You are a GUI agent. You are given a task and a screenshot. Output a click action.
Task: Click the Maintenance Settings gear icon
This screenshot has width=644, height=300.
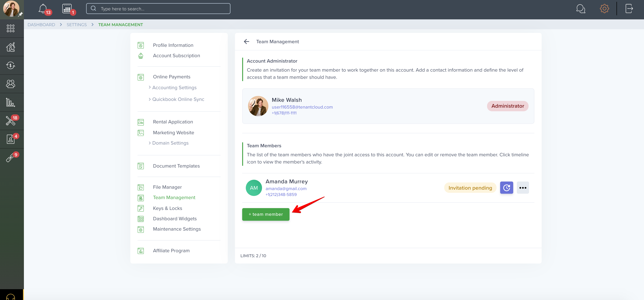point(141,230)
